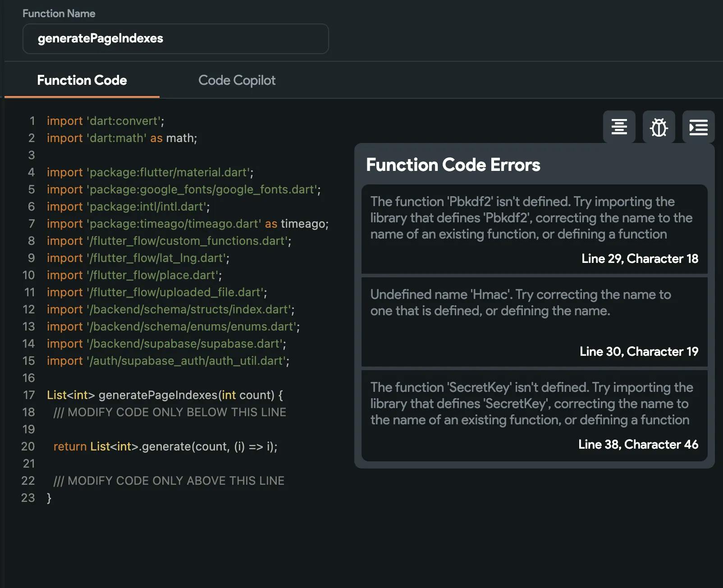Switch to the Code Copilot tab
This screenshot has height=588, width=723.
click(237, 80)
